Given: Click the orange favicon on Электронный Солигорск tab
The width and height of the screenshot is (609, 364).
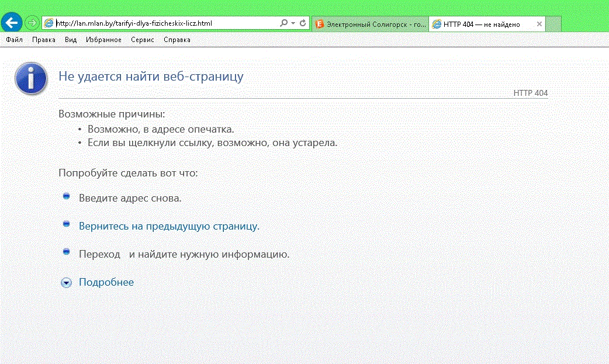Looking at the screenshot, I should (320, 24).
